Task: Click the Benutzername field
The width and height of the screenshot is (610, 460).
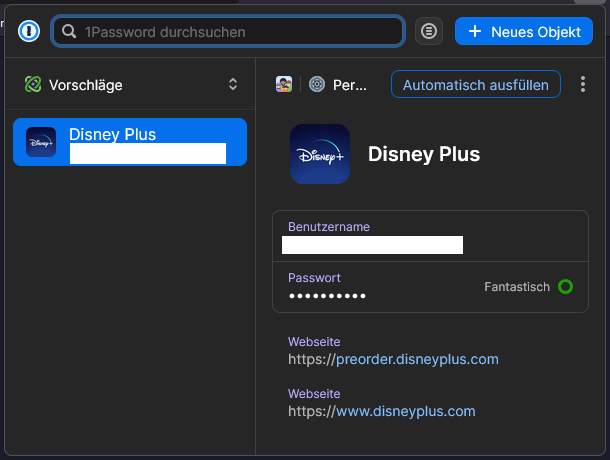Action: [430, 236]
